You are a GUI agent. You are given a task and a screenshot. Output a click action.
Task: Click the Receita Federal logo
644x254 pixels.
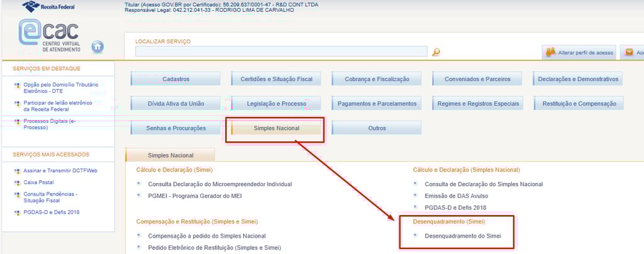click(48, 6)
